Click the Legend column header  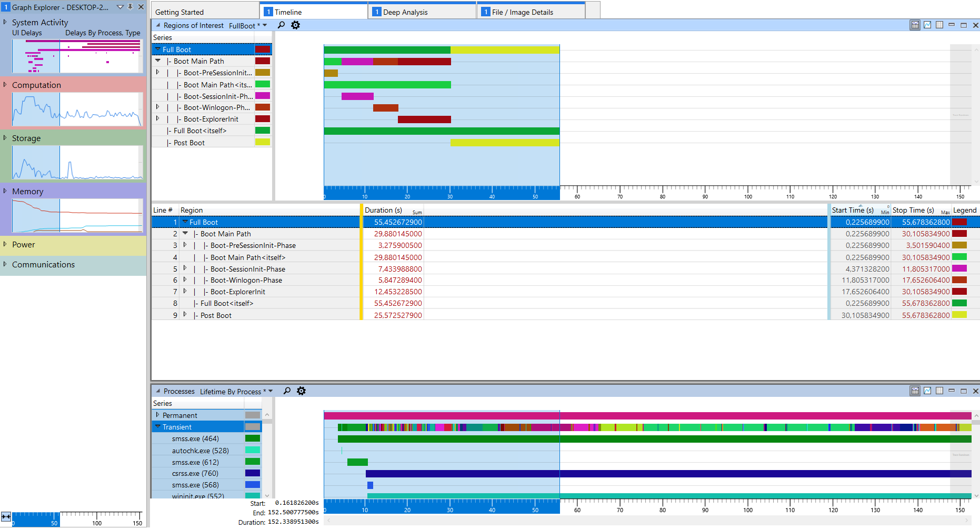(x=965, y=210)
